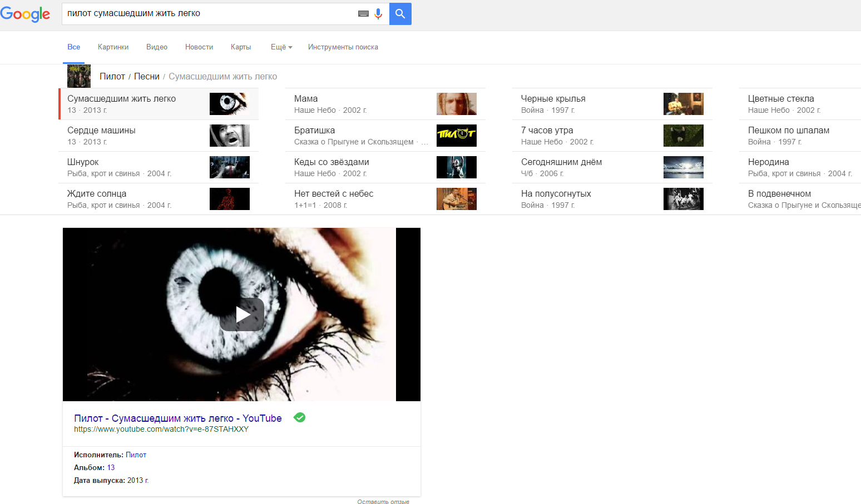The image size is (861, 504).
Task: Play the YouTube video preview
Action: click(x=242, y=315)
